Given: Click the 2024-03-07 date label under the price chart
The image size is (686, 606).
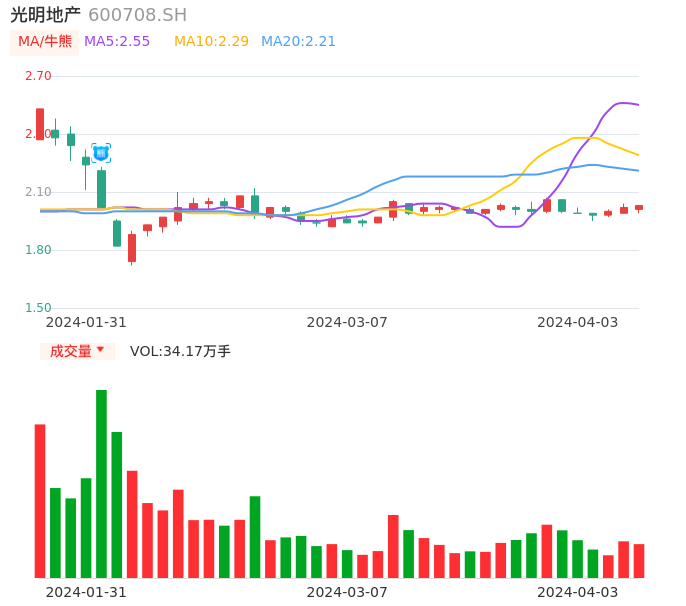Looking at the screenshot, I should pos(346,322).
